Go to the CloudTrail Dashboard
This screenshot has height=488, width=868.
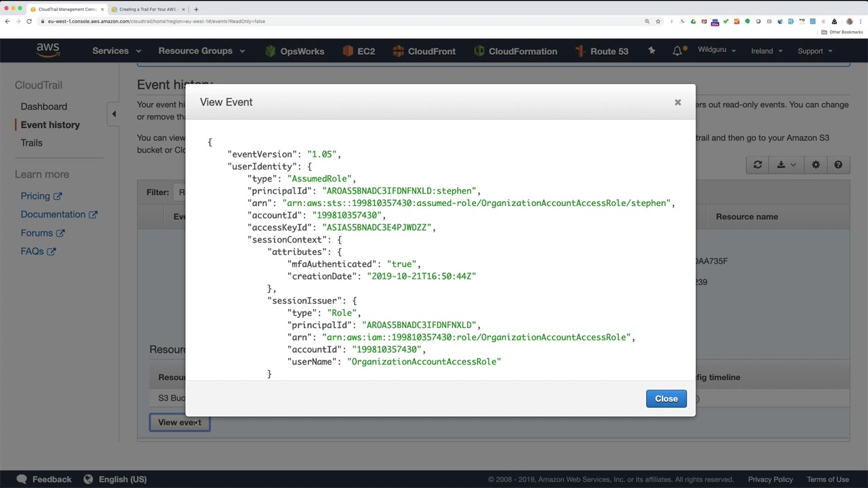coord(44,106)
